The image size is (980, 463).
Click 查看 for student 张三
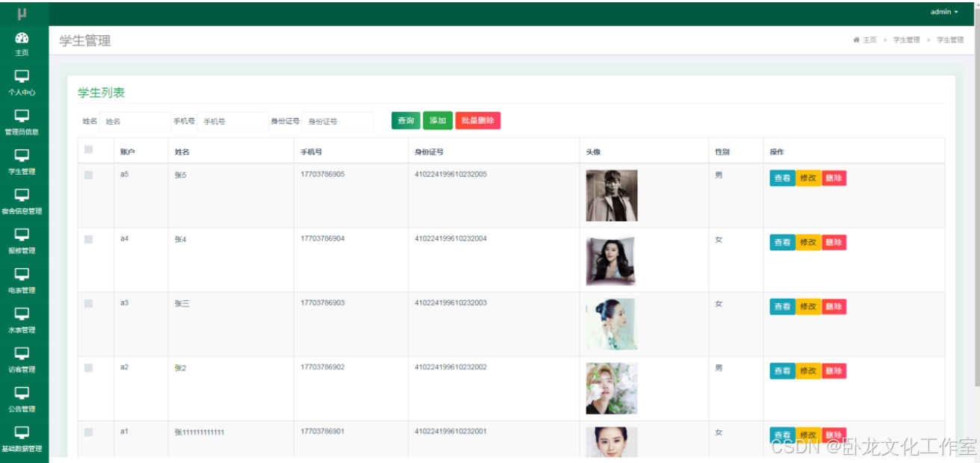point(782,307)
